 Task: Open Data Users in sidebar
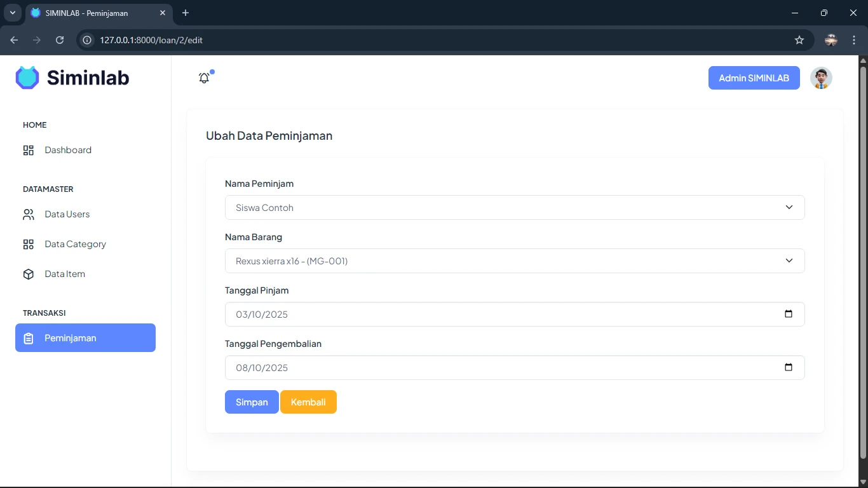coord(67,214)
